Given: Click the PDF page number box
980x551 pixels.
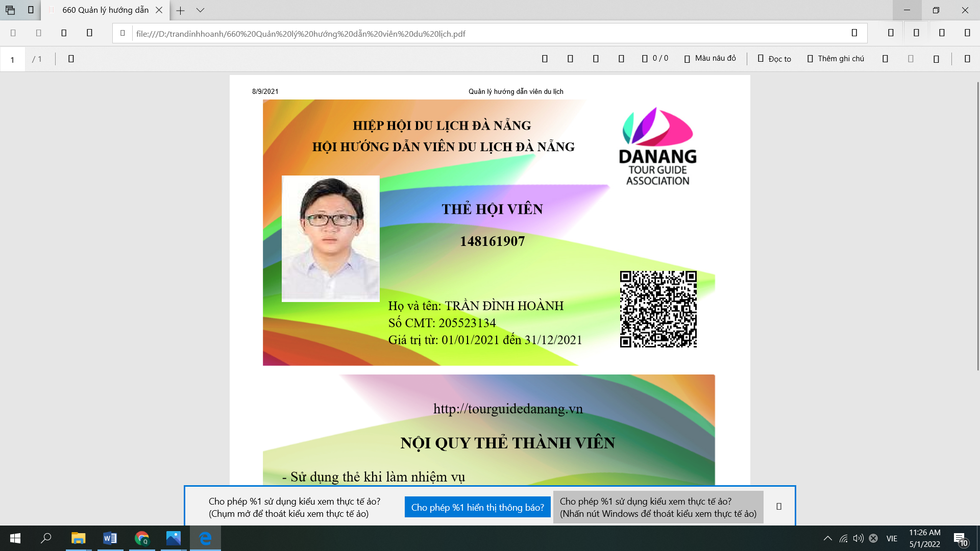Looking at the screenshot, I should [x=13, y=59].
